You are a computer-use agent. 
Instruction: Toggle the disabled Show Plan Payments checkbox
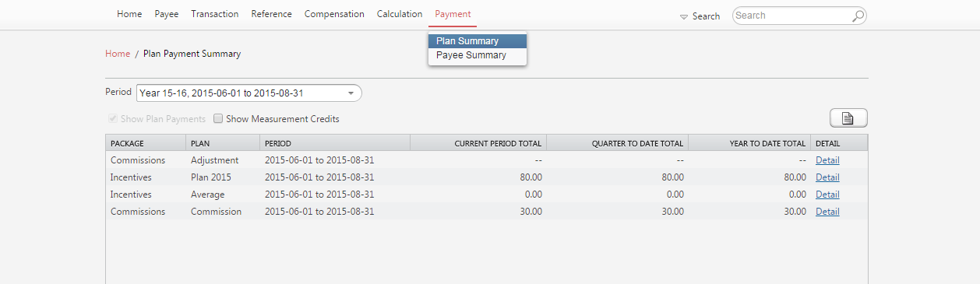click(x=113, y=119)
